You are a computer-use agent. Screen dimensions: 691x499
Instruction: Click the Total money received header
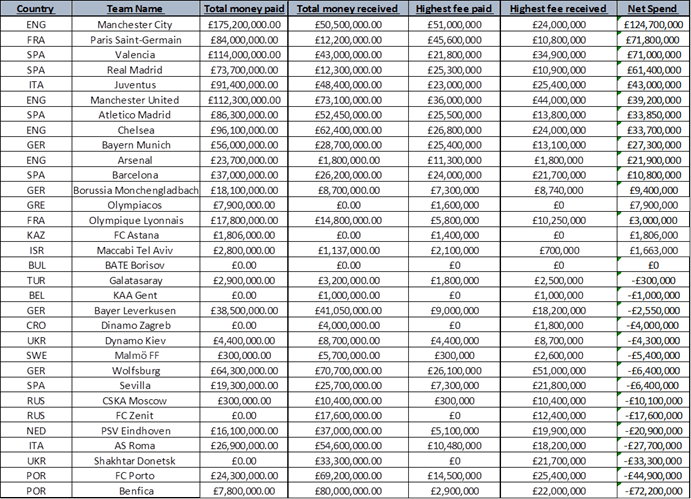[348, 8]
